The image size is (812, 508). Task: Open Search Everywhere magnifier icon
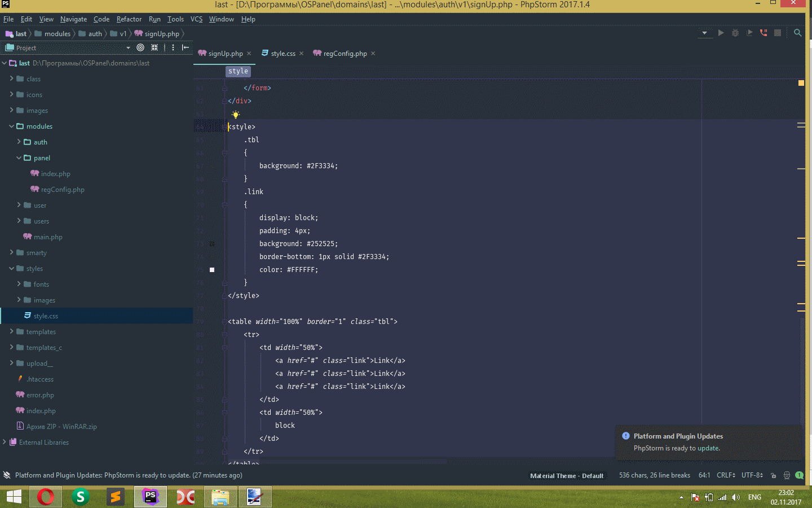(x=797, y=33)
